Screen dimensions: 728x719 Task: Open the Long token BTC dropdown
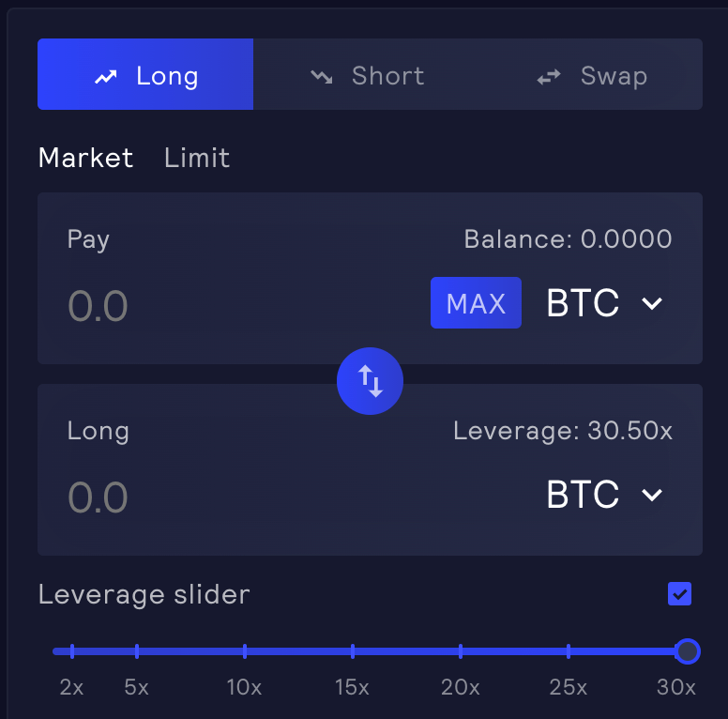click(605, 495)
